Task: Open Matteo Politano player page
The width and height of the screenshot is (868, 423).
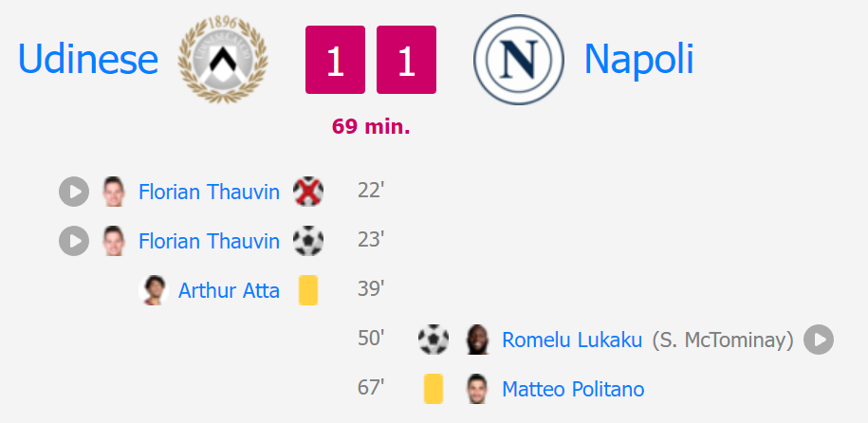Action: coord(573,389)
